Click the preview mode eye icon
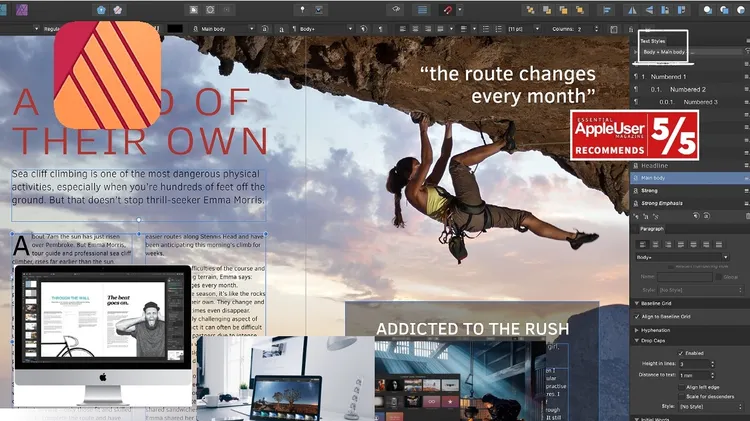The height and width of the screenshot is (421, 750). pos(396,10)
